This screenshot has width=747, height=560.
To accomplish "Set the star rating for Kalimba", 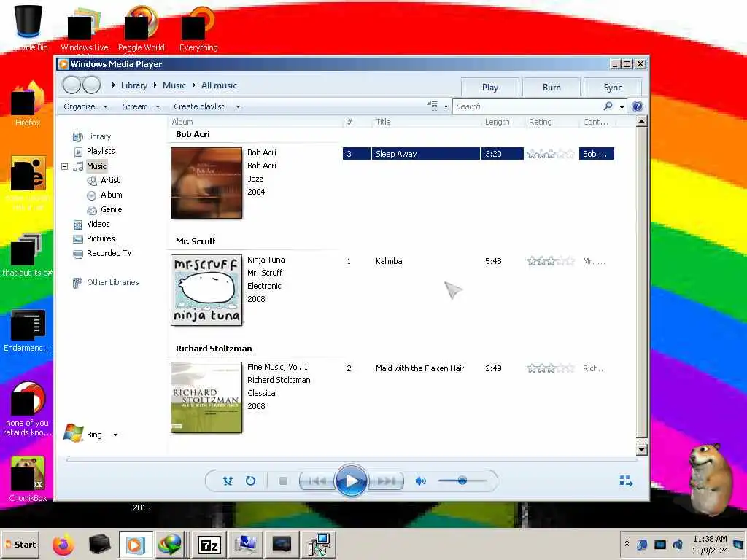I will 551,261.
